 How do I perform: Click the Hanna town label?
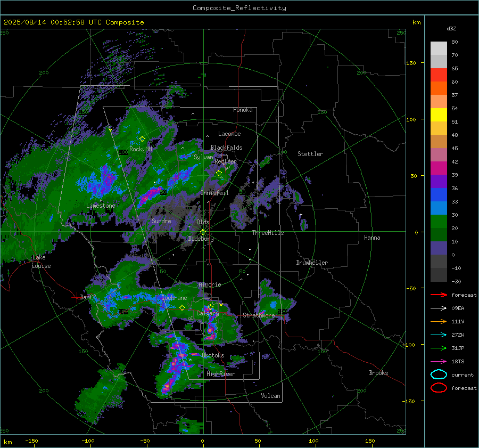pos(372,238)
